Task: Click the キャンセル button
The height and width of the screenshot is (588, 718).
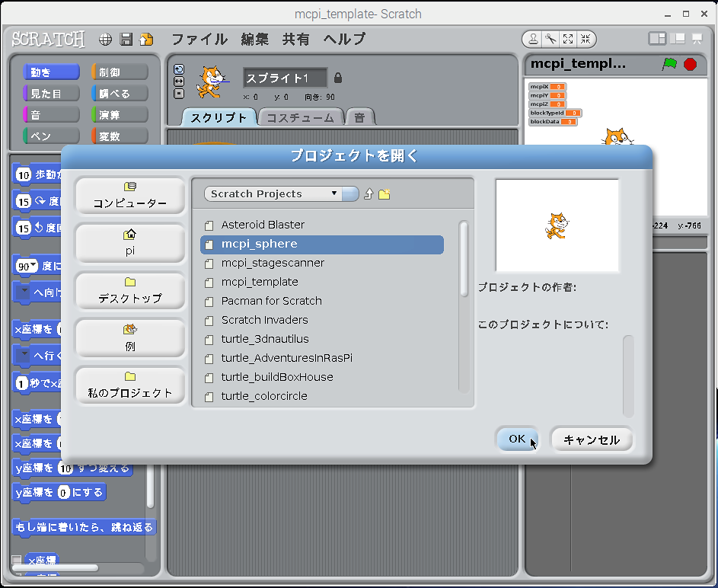Action: pyautogui.click(x=592, y=439)
